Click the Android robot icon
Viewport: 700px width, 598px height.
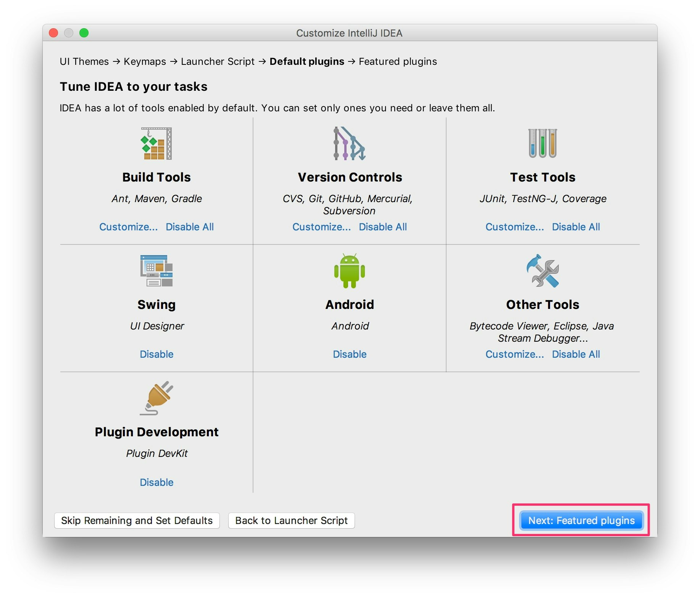350,271
